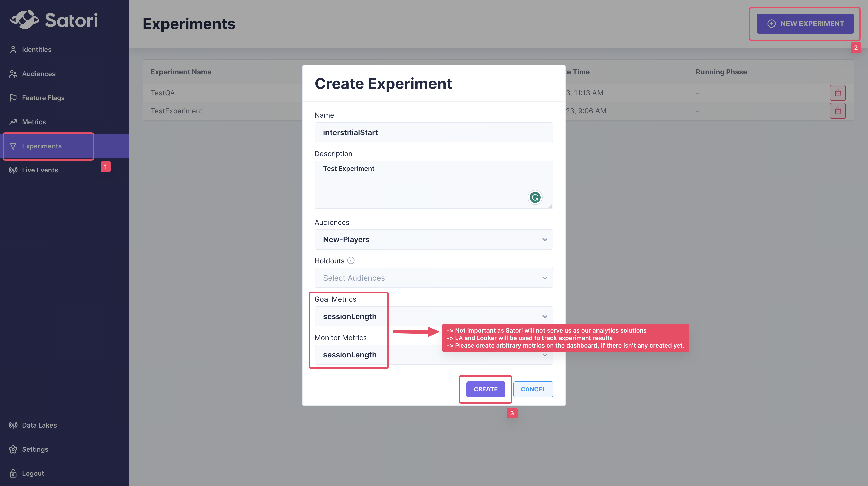The image size is (868, 486).
Task: Click the Create Experiment dialog title
Action: click(383, 84)
